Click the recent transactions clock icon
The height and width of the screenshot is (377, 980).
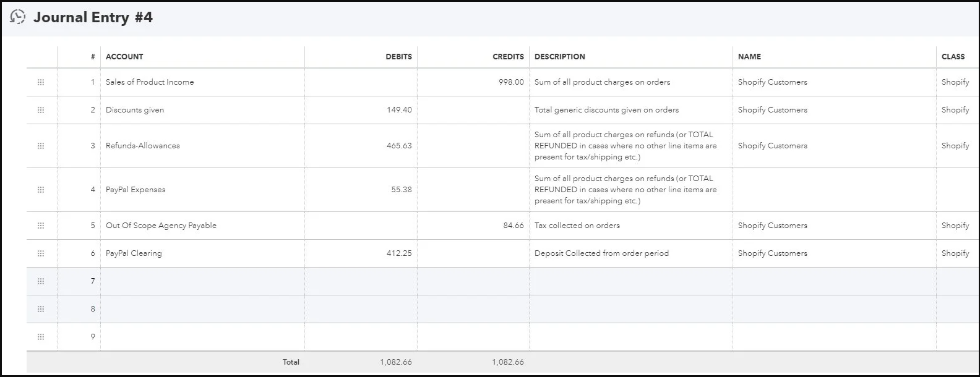pos(18,17)
